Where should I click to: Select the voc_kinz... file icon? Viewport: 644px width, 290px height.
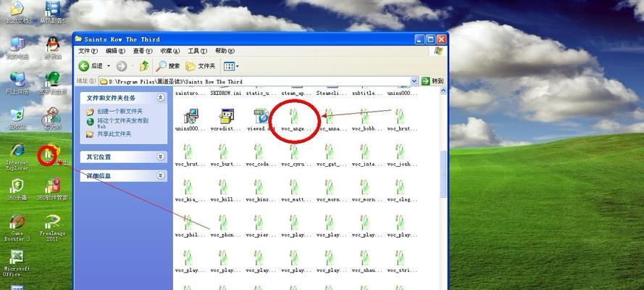click(259, 187)
